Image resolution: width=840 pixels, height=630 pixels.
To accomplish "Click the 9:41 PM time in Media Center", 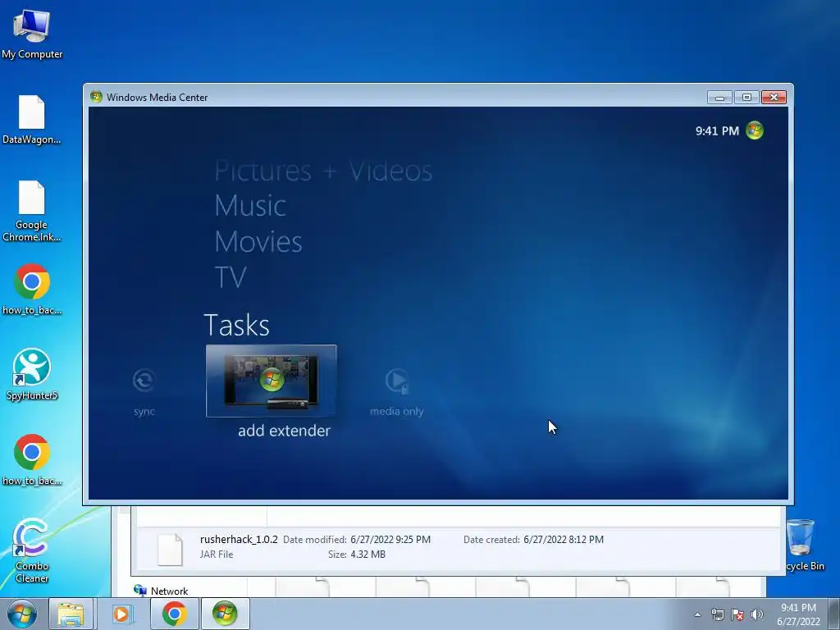I will (x=717, y=130).
